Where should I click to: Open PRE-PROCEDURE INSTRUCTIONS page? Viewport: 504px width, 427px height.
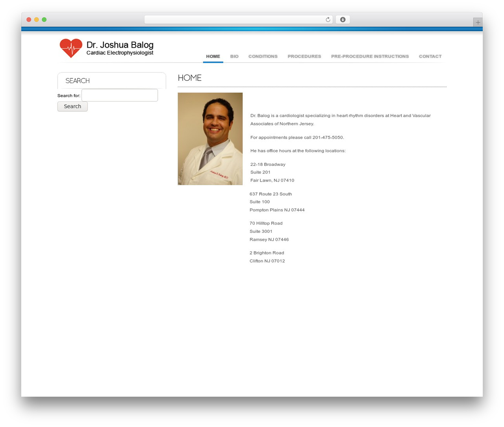370,56
